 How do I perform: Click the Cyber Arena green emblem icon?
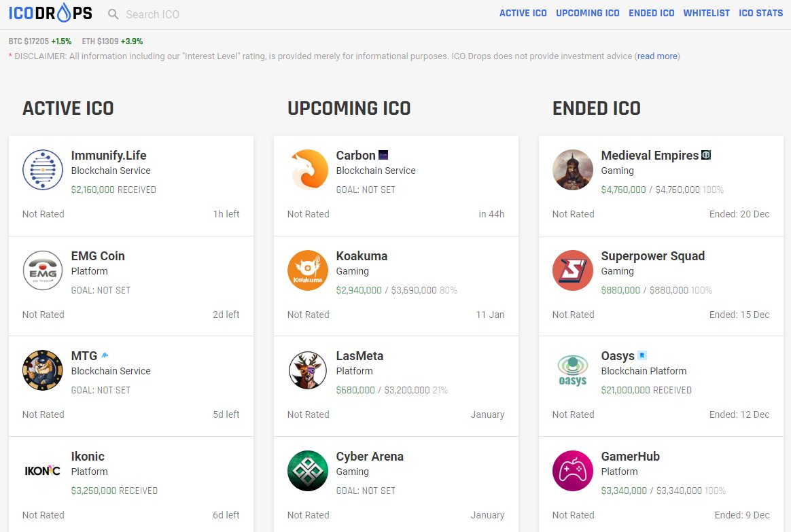(x=307, y=471)
